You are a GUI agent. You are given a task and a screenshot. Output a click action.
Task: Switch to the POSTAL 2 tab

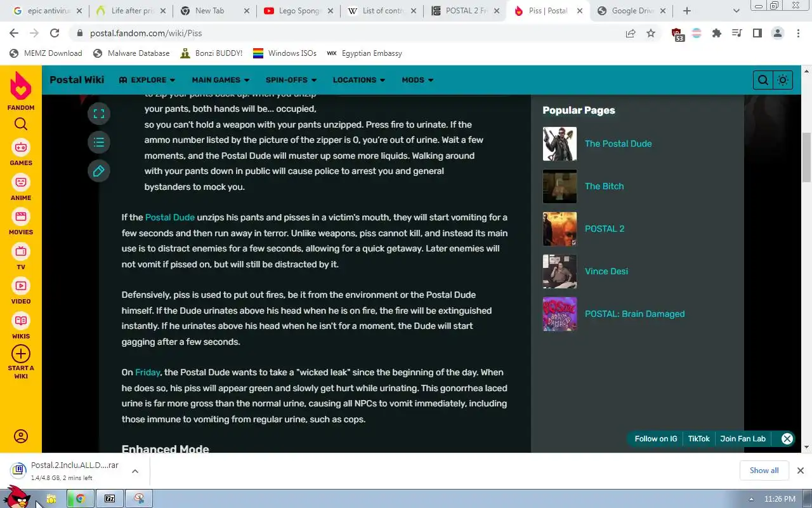point(464,11)
